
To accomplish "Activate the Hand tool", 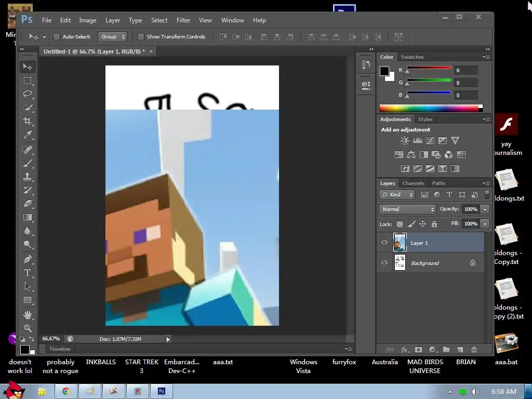I will (x=28, y=315).
